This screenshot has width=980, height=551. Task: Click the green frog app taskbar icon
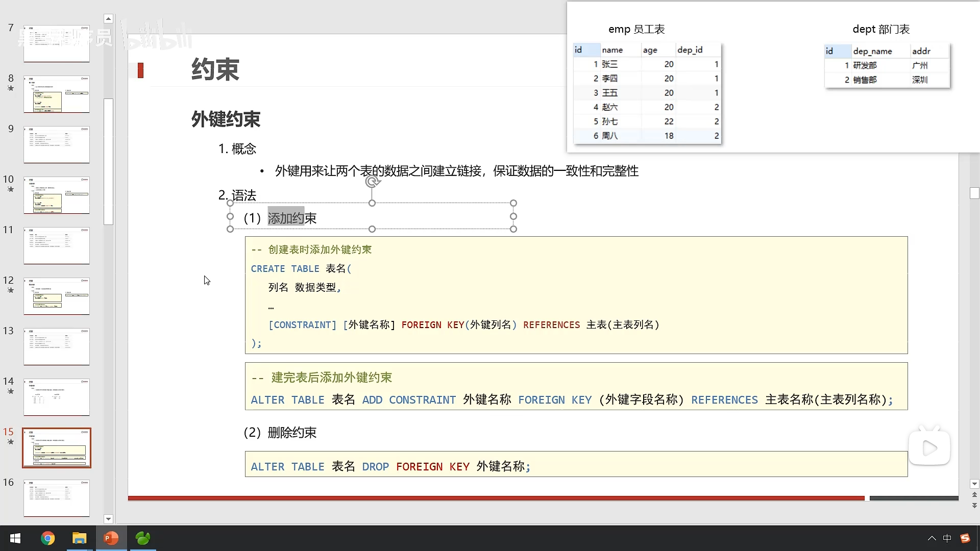(x=143, y=538)
